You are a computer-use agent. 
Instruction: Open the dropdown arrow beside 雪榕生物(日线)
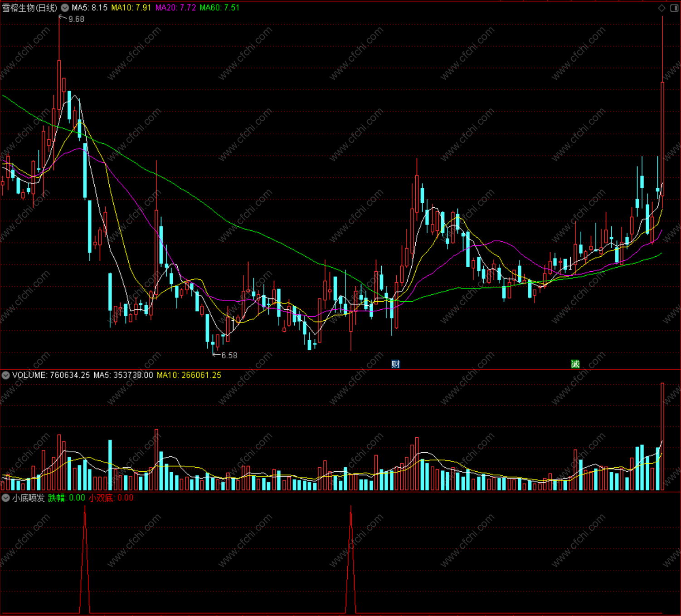[x=65, y=8]
